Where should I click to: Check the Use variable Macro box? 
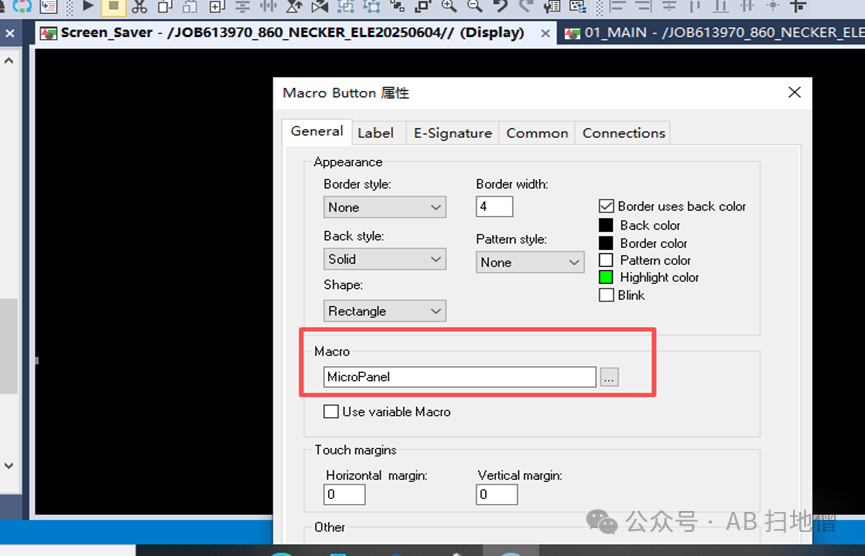331,411
